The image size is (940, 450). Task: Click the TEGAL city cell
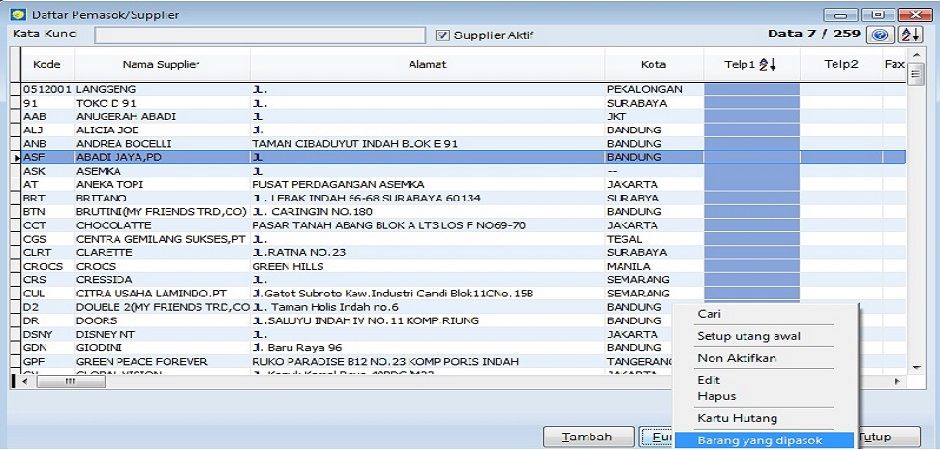pyautogui.click(x=654, y=239)
